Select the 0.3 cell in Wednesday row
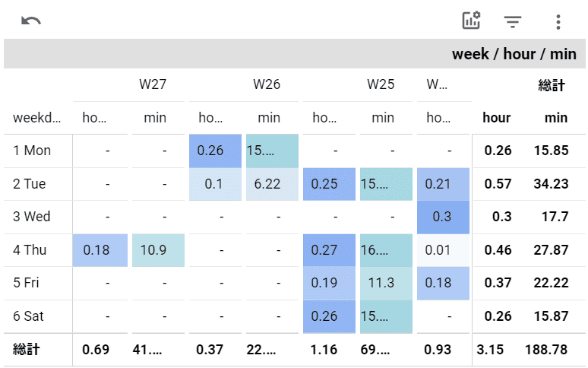The image size is (588, 368). 442,217
